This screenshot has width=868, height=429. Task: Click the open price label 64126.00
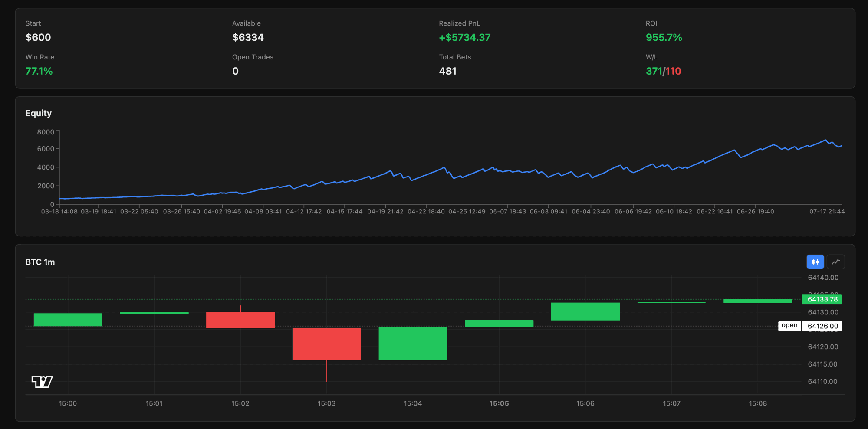pyautogui.click(x=822, y=326)
